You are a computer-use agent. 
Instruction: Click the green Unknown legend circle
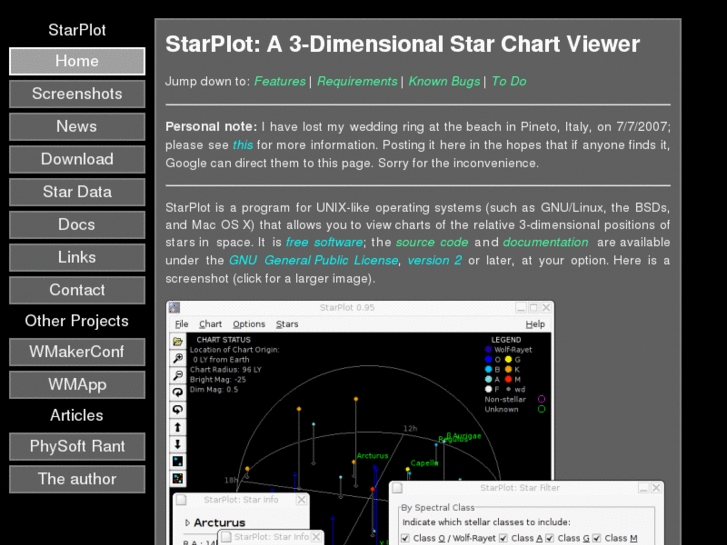point(541,409)
